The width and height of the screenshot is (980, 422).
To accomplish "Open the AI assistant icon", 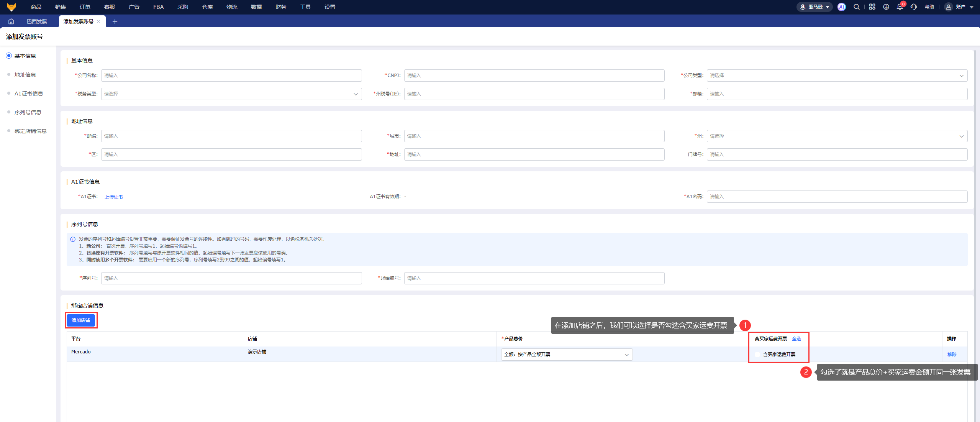I will pyautogui.click(x=841, y=7).
